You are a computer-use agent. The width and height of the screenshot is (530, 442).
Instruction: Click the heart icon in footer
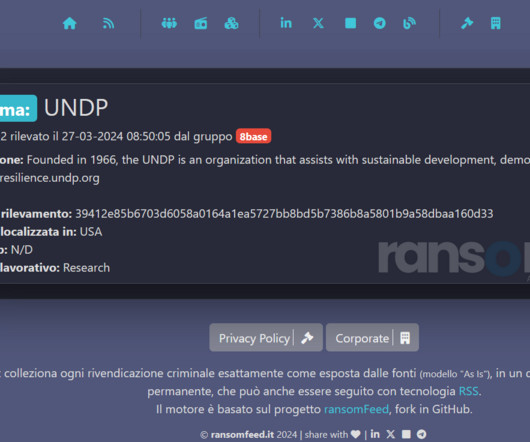[x=356, y=434]
